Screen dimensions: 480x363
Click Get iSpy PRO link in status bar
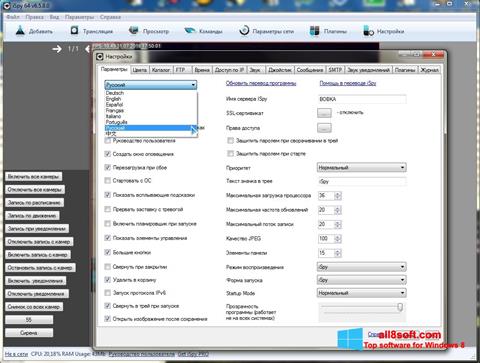193,354
